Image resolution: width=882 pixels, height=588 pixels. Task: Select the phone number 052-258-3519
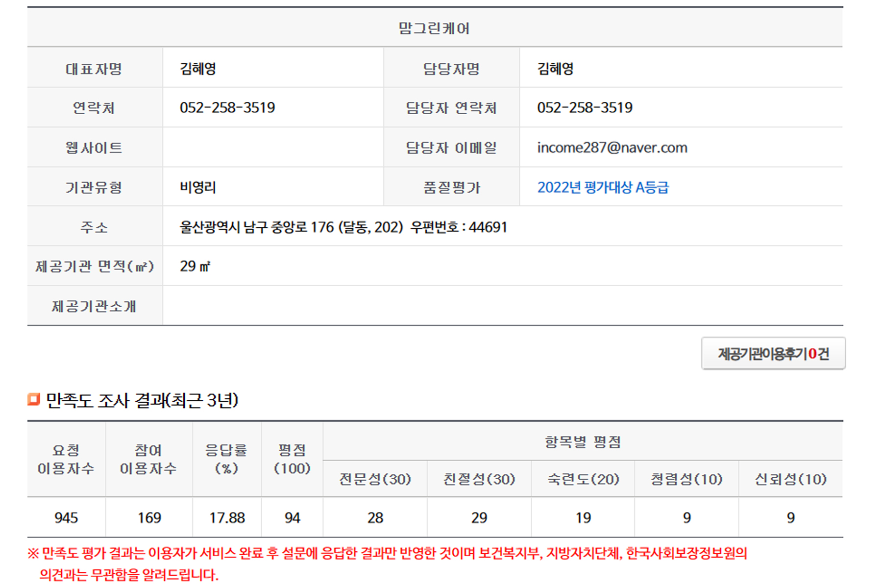click(228, 107)
